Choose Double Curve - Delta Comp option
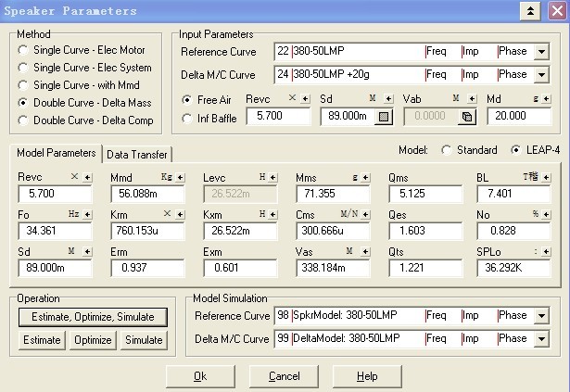This screenshot has width=570, height=392. [22, 120]
